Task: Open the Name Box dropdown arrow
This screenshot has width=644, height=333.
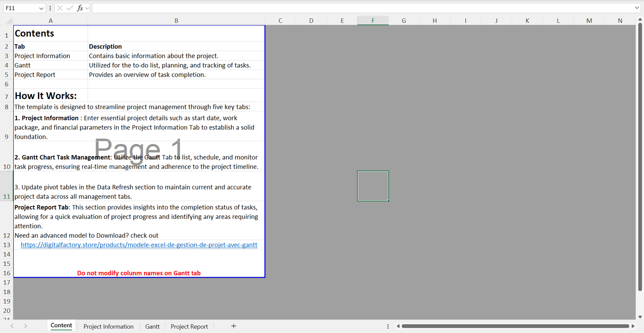Action: point(41,8)
